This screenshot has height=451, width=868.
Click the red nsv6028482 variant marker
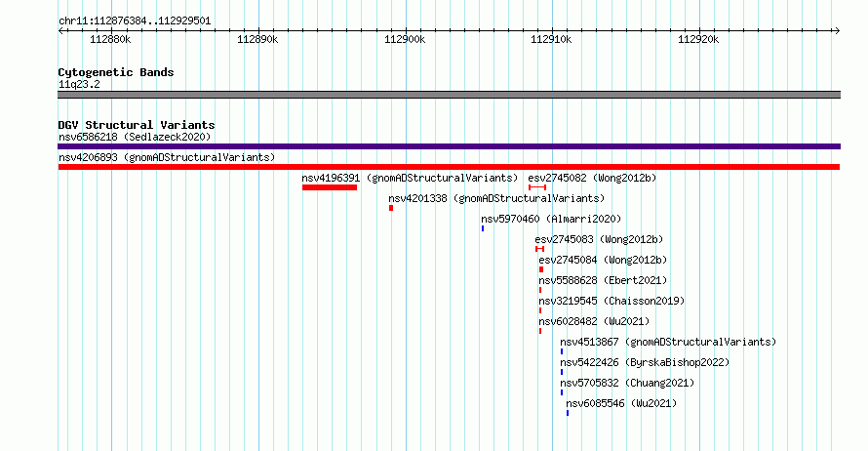[540, 331]
